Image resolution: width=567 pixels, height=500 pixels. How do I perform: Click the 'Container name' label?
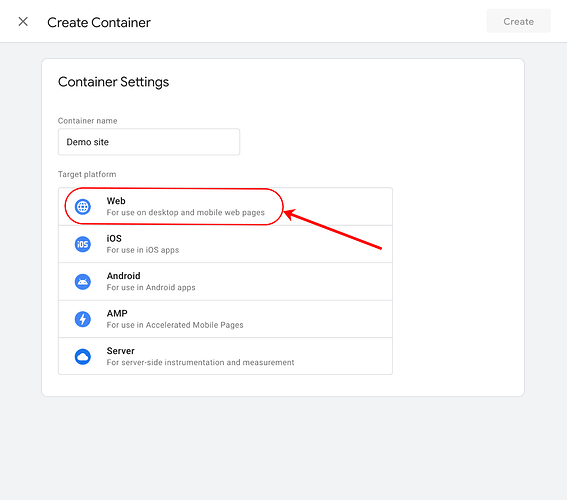(88, 121)
